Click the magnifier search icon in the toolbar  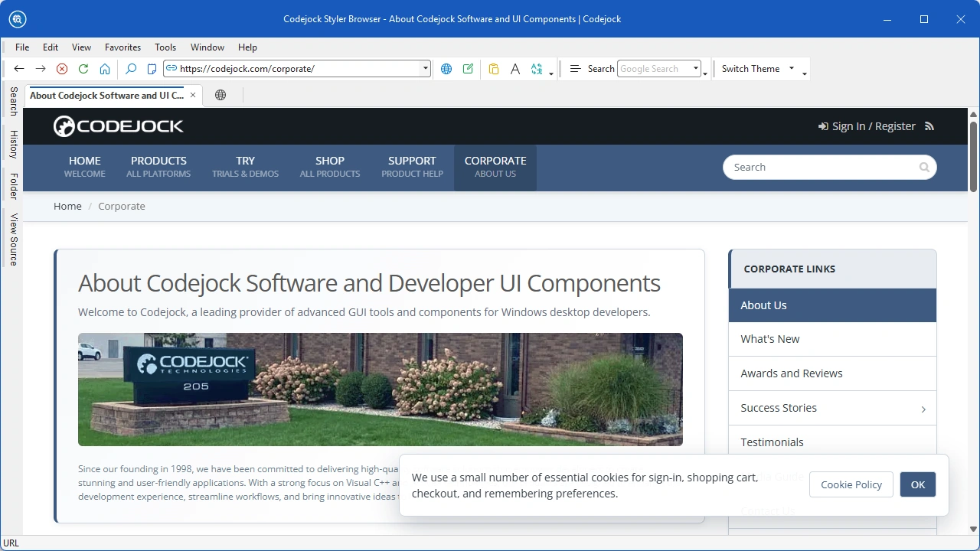(x=131, y=69)
